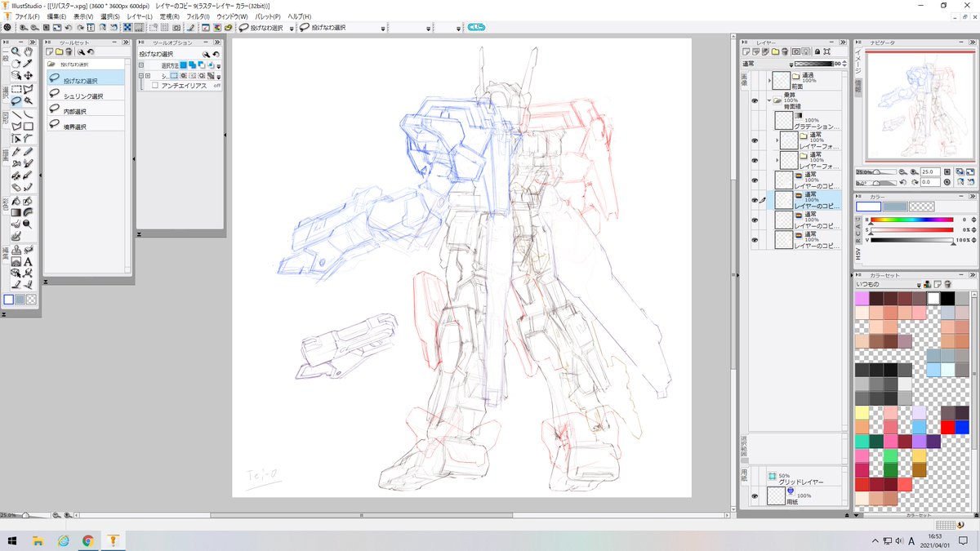The image size is (980, 551).
Task: Open the ファイル(F) menu
Action: 27,16
